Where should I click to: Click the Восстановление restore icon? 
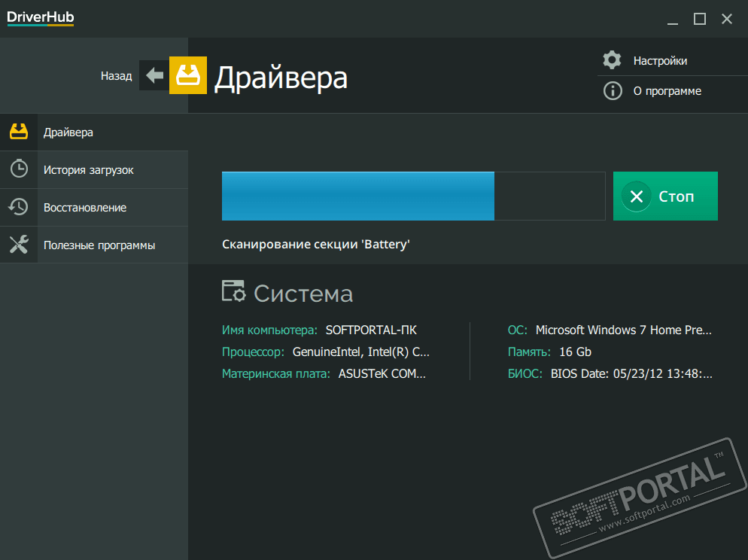coord(18,207)
